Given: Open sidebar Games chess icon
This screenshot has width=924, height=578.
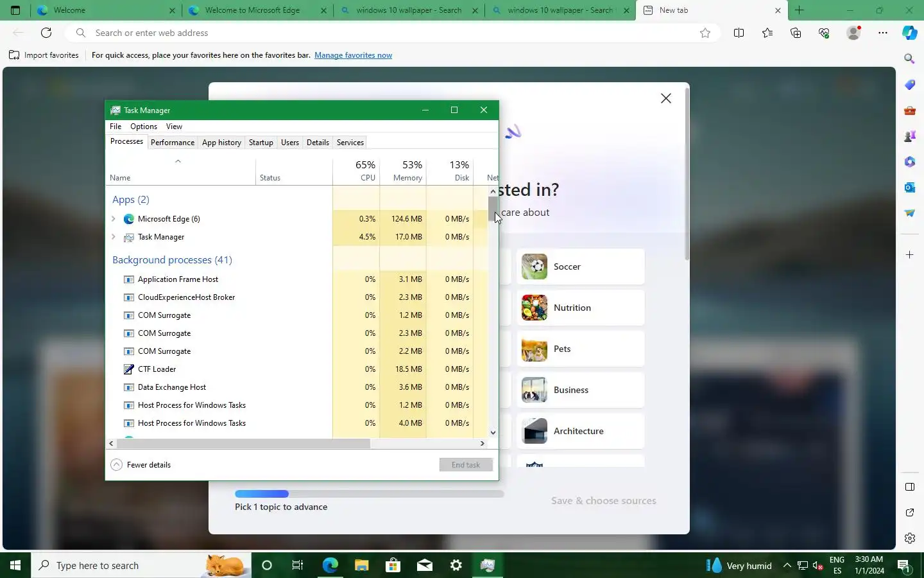Looking at the screenshot, I should pos(909,136).
